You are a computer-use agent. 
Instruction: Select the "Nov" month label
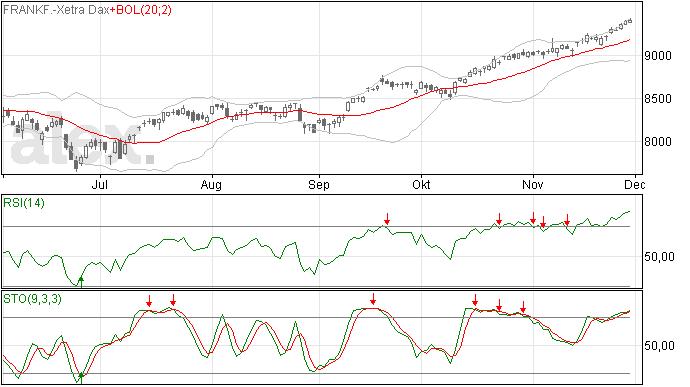(x=532, y=184)
